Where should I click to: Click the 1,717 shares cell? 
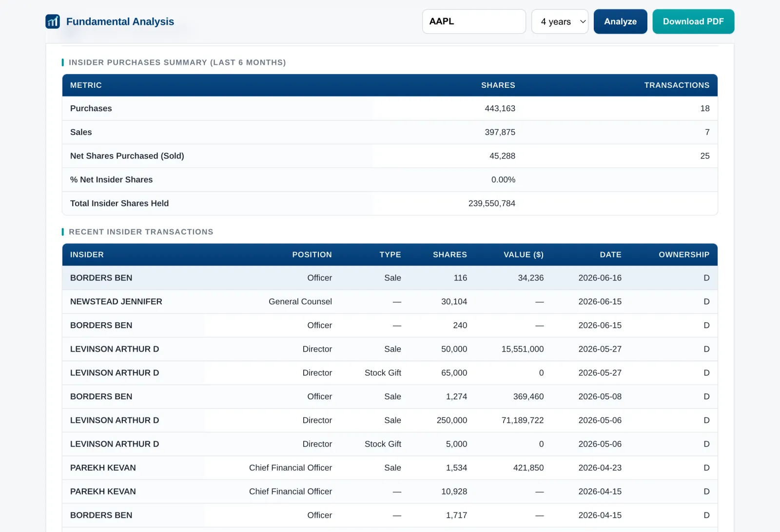coord(456,515)
